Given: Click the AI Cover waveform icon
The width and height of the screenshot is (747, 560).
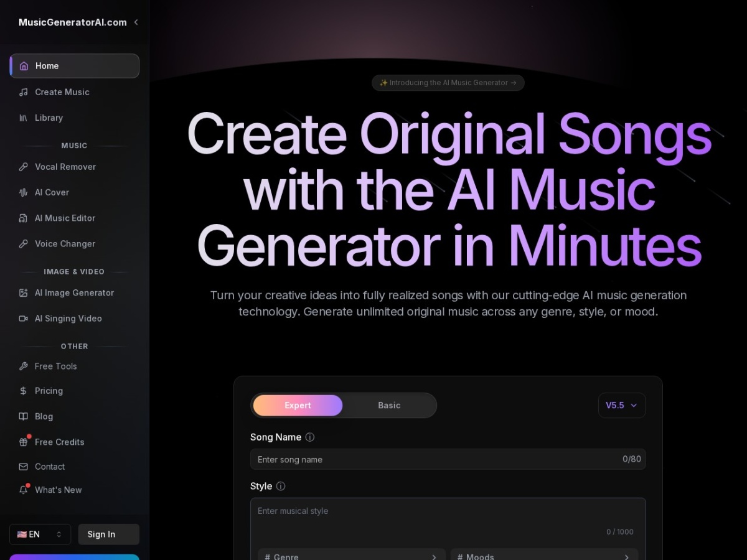Looking at the screenshot, I should click(x=24, y=192).
